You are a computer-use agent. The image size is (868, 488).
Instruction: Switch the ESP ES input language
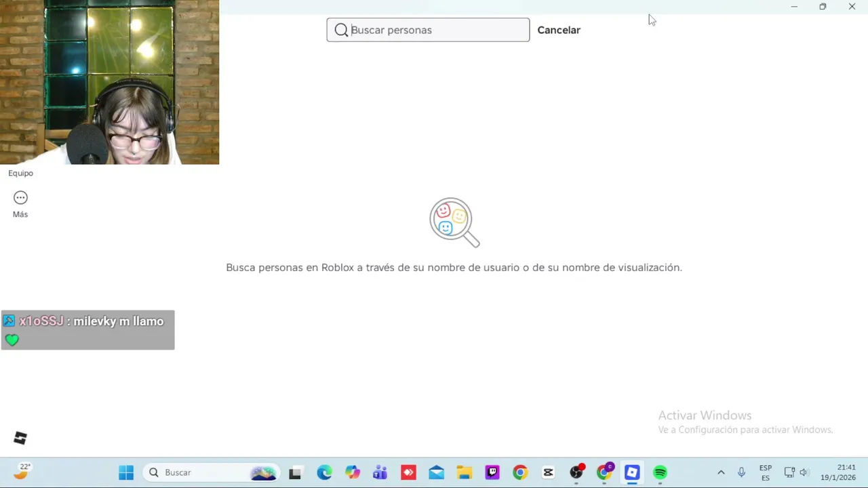[x=766, y=472]
